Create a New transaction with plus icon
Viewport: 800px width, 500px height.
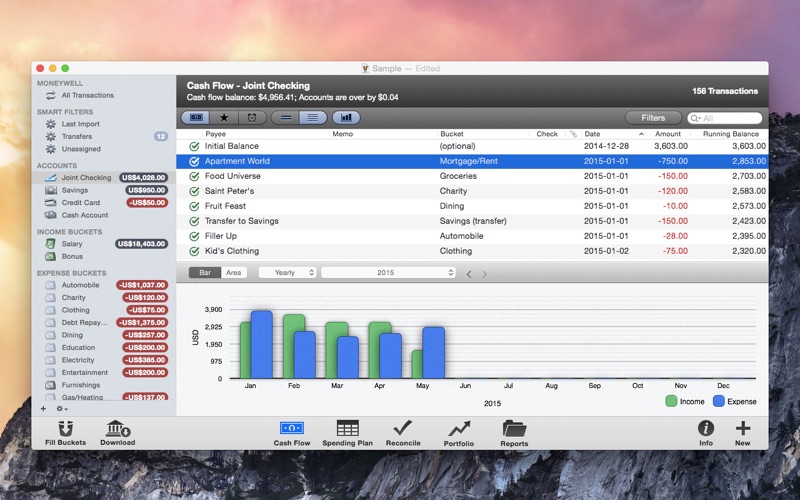(x=742, y=429)
